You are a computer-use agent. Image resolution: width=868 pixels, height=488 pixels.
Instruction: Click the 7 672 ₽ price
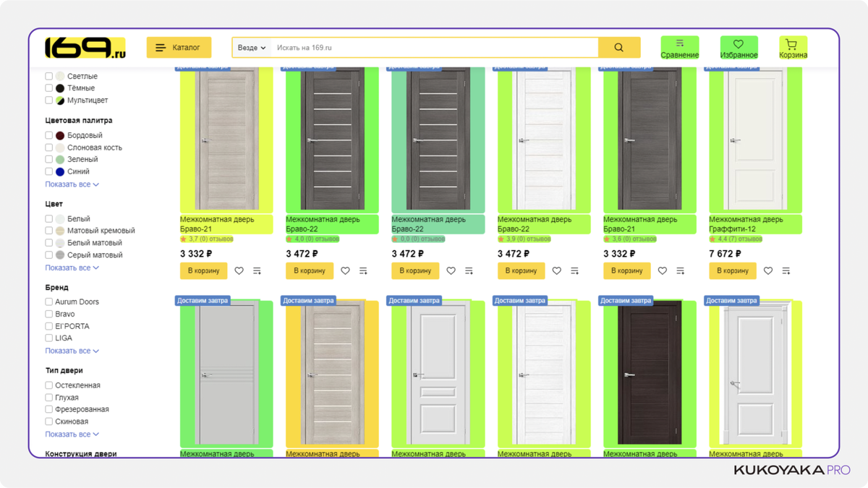pyautogui.click(x=725, y=254)
